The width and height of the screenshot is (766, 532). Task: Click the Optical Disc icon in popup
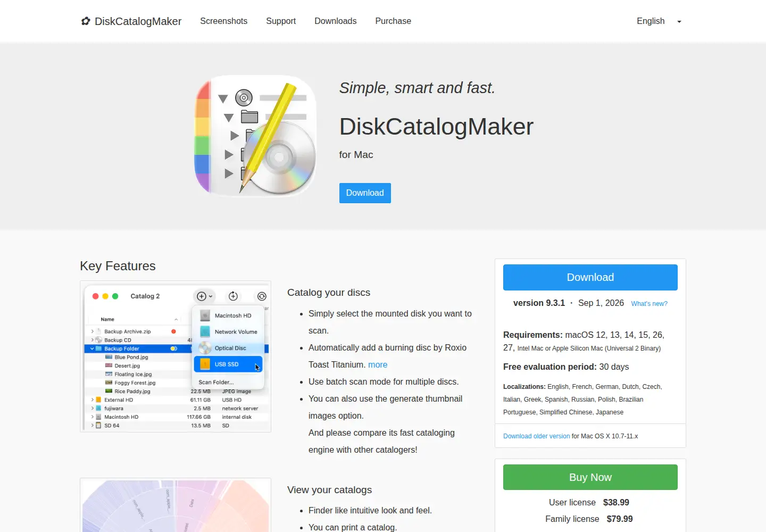[x=205, y=348]
